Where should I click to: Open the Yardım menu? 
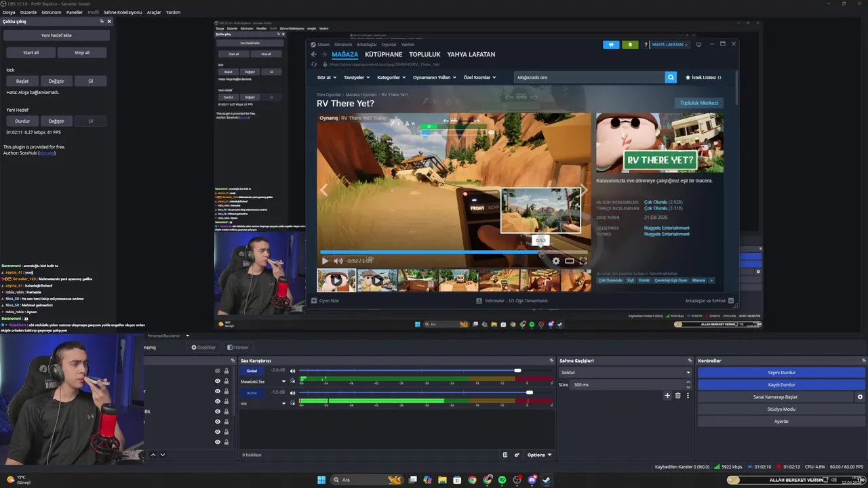coord(173,12)
